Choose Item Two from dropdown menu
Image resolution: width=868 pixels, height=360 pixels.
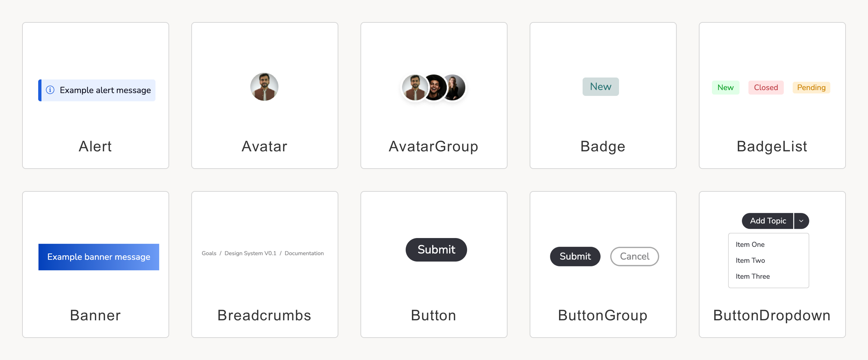[750, 260]
